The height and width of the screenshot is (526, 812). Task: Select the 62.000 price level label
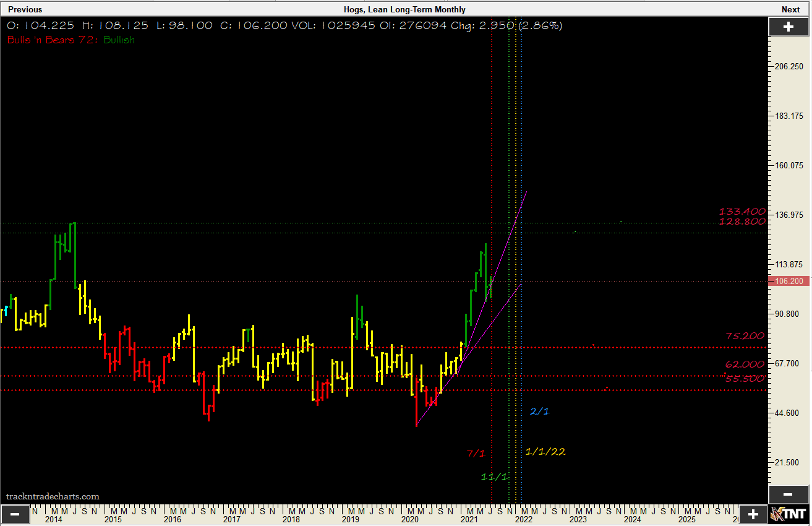[x=745, y=365]
